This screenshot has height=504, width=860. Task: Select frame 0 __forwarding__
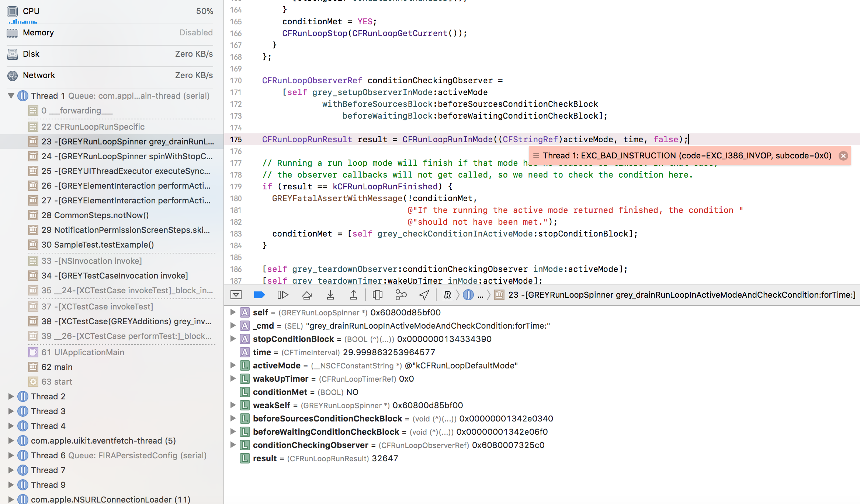pos(112,111)
